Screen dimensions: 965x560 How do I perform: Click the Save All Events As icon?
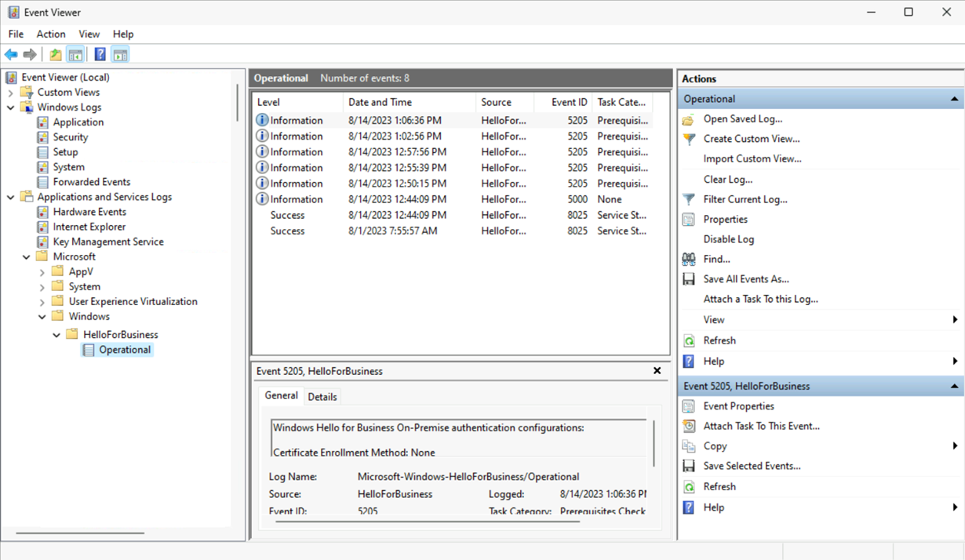(x=689, y=279)
